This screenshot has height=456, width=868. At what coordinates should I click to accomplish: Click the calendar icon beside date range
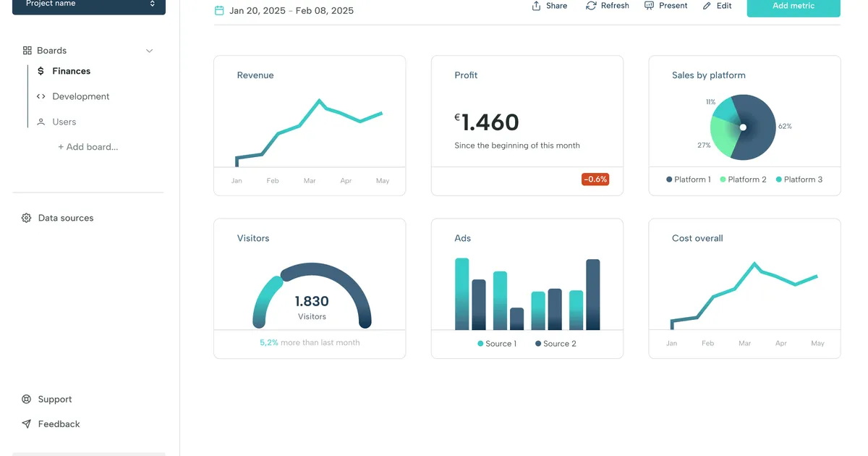click(219, 11)
